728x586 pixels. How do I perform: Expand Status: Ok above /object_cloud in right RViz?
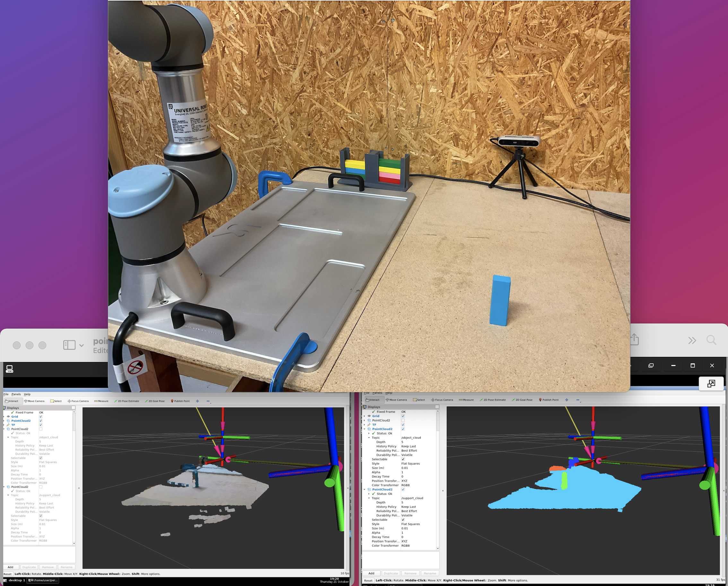point(369,433)
